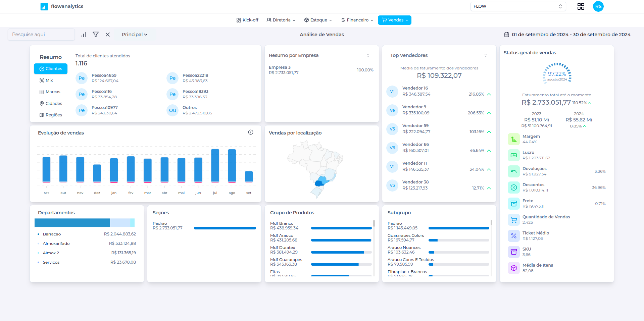Viewport: 644px width, 321px height.
Task: Click the Arauco Nuances subgroup
Action: click(438, 250)
